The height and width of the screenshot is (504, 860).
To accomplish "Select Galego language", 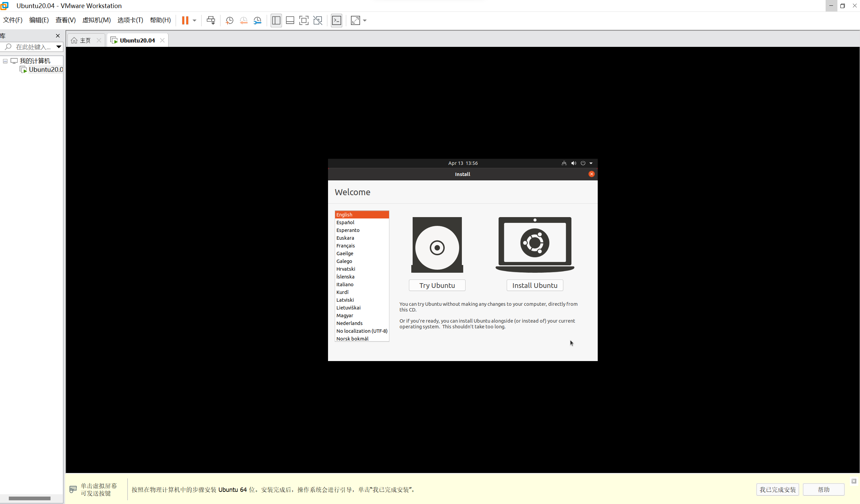I will [362, 261].
